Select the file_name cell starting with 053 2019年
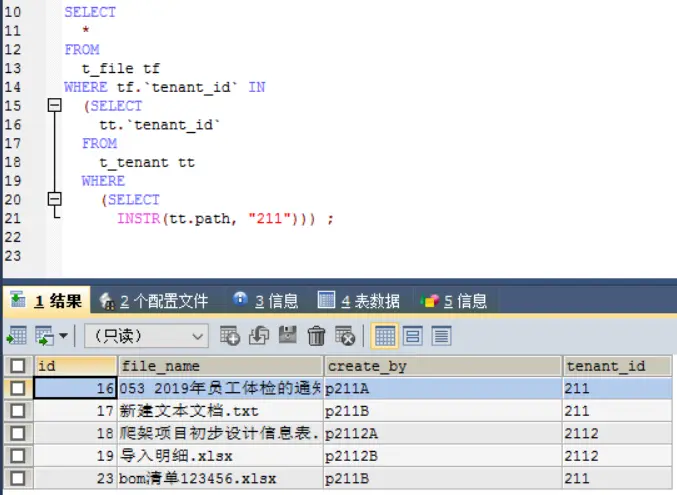The height and width of the screenshot is (495, 677). [221, 388]
